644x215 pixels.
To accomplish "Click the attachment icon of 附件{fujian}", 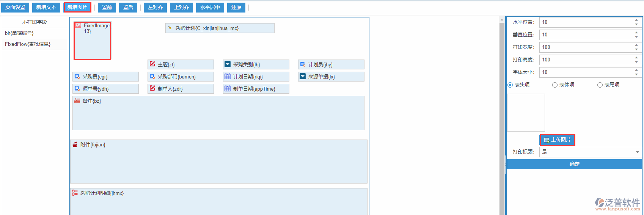I will tap(75, 144).
